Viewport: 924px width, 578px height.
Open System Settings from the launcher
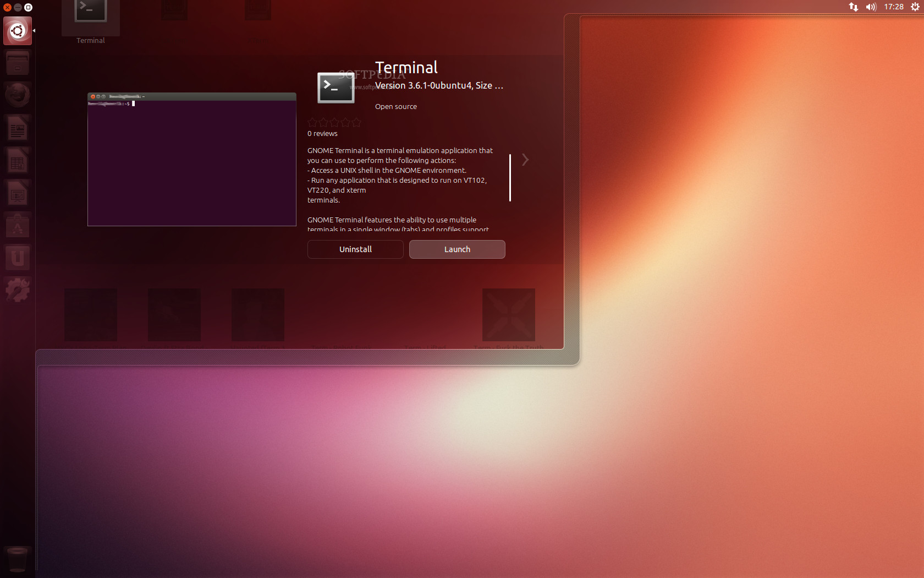18,290
